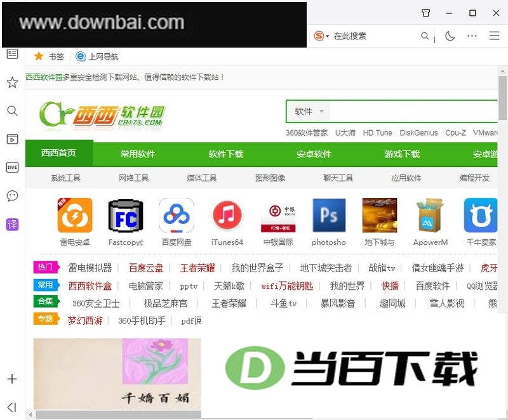The image size is (508, 420).
Task: Open the purple translate sidebar icon
Action: (x=12, y=224)
